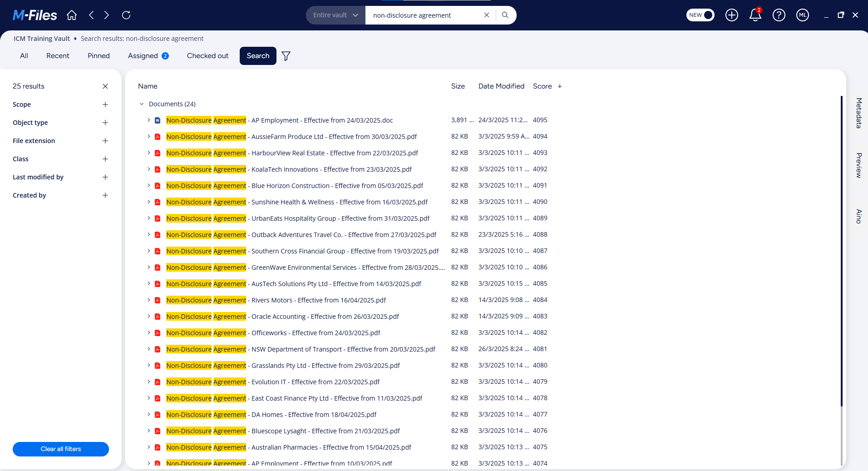Viewport: 868px width, 471px height.
Task: Focus the search input field
Action: (424, 15)
